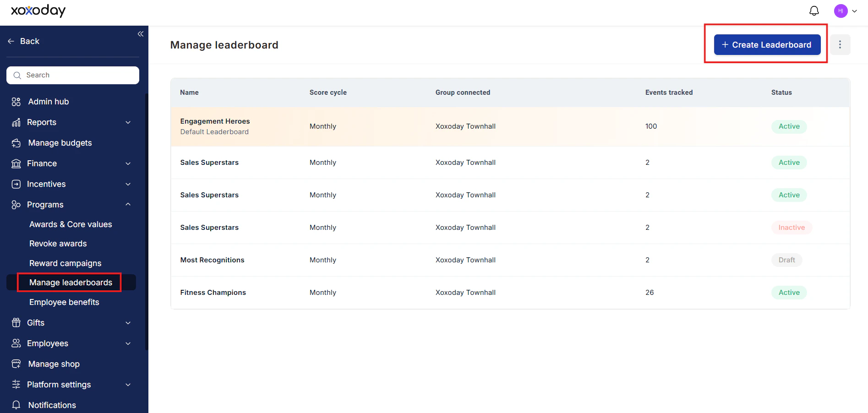This screenshot has width=868, height=413.
Task: Open Admin hub menu item
Action: [x=49, y=102]
